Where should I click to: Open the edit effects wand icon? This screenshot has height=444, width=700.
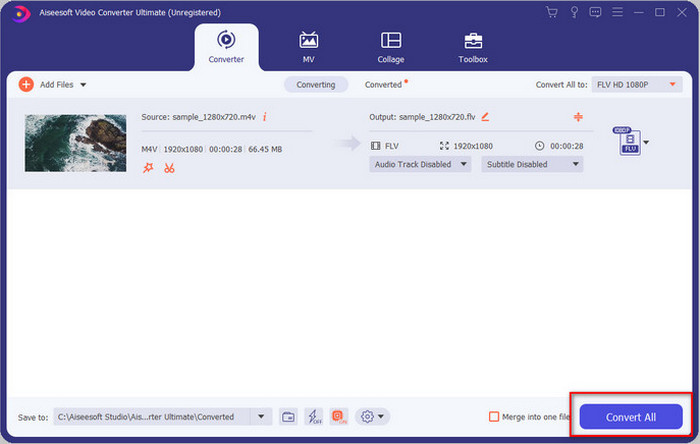coord(148,168)
